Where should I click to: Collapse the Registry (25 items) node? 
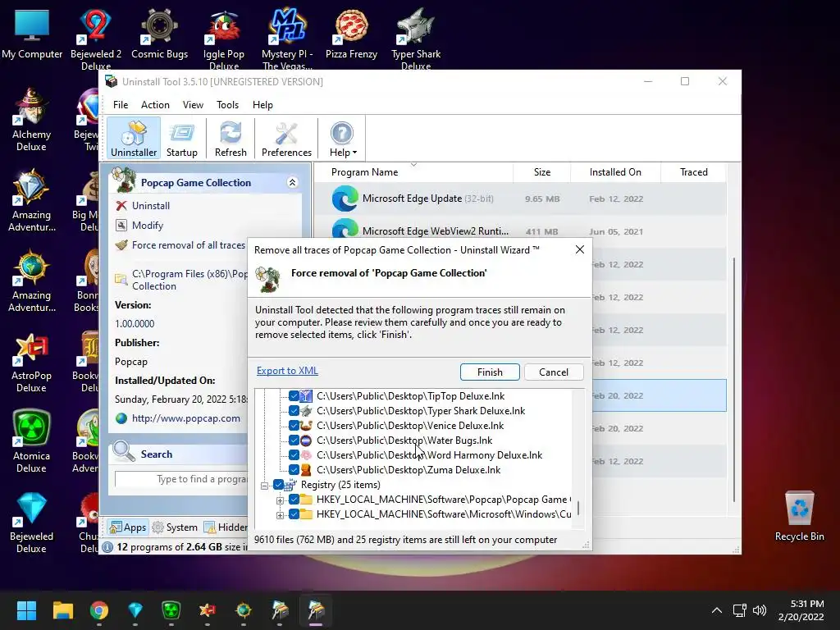coord(265,486)
